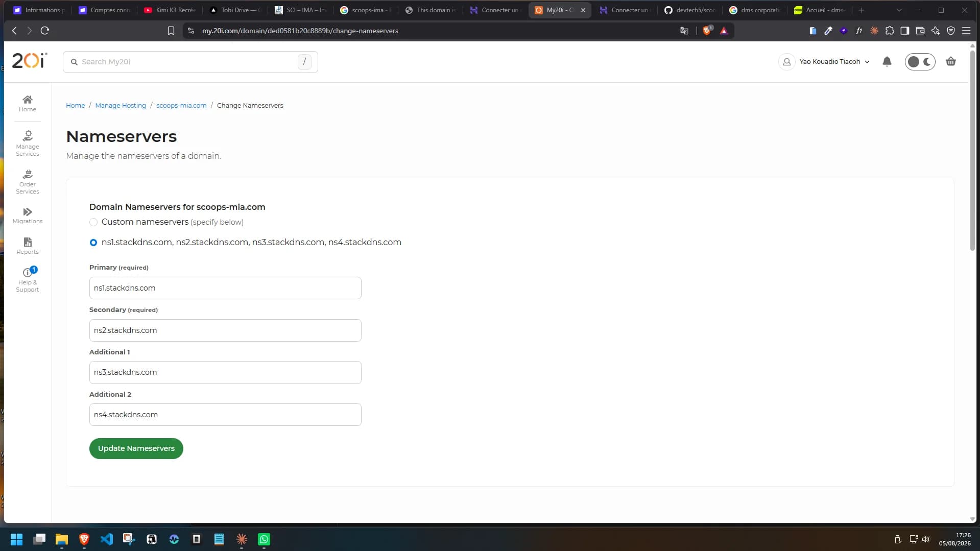Click the browser address bar URL

300,31
